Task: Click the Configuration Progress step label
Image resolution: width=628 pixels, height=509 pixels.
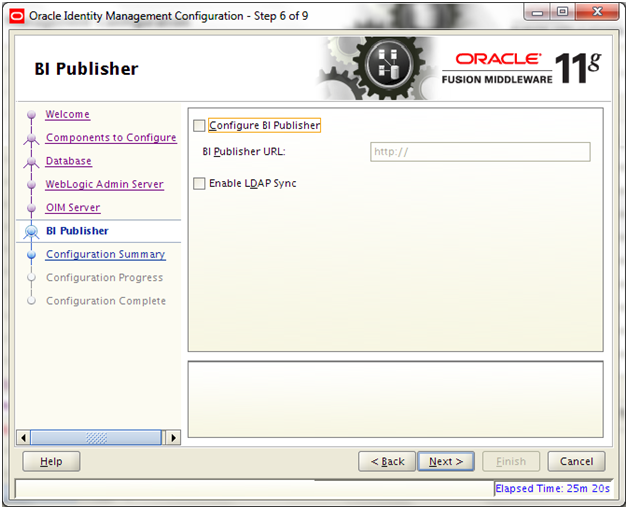Action: tap(105, 278)
